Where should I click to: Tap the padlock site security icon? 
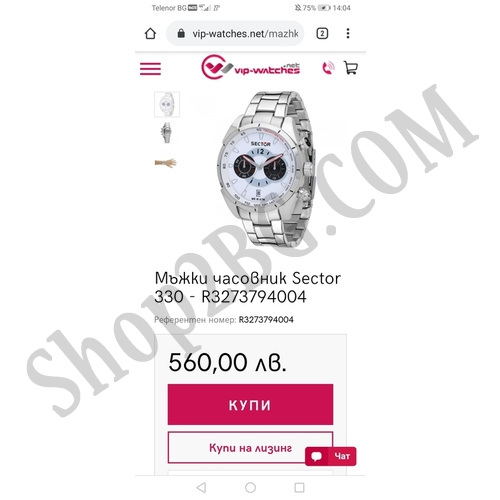pos(181,33)
